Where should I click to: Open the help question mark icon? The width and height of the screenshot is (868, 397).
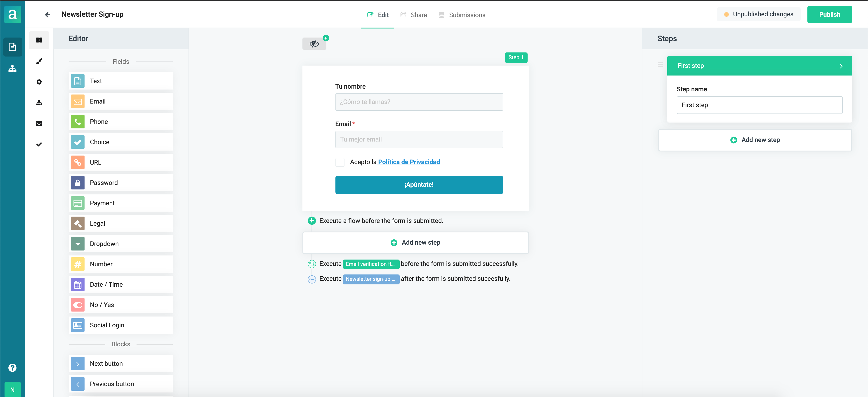coord(12,368)
